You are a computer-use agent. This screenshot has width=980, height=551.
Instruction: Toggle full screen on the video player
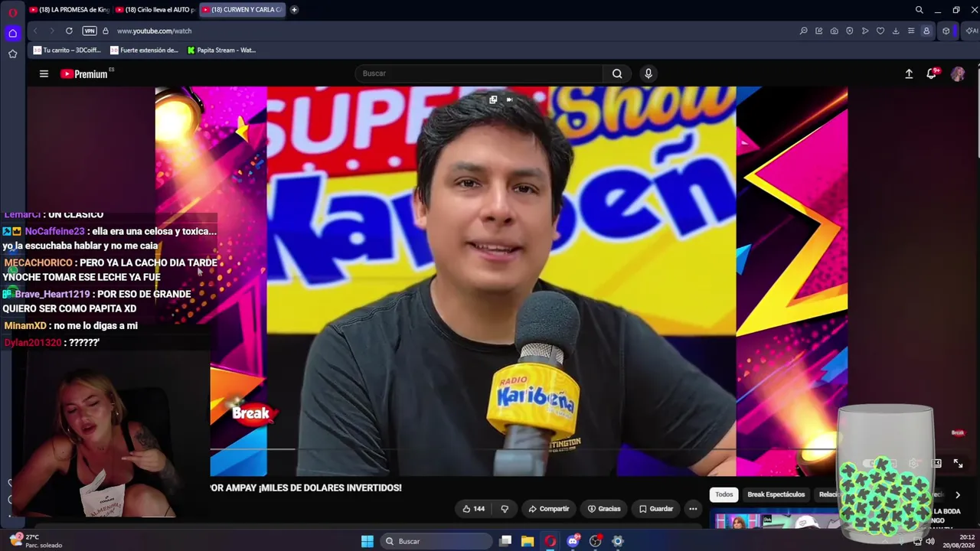coord(958,463)
